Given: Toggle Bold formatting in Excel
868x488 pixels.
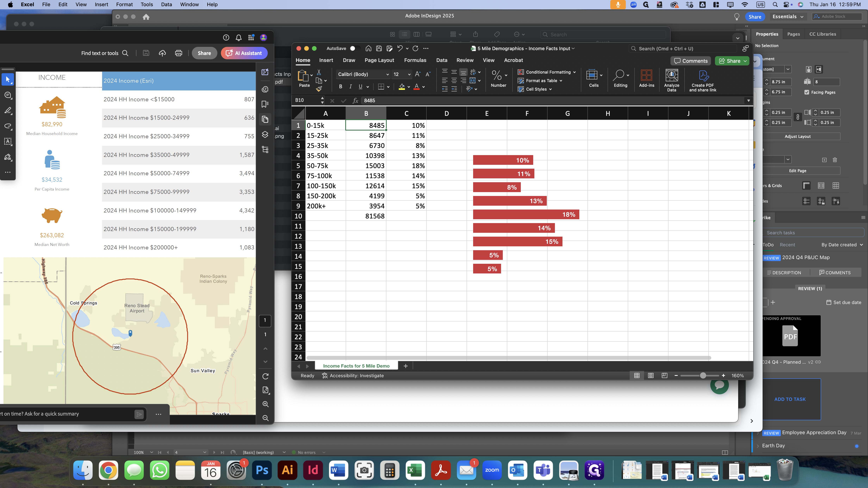Looking at the screenshot, I should [341, 87].
